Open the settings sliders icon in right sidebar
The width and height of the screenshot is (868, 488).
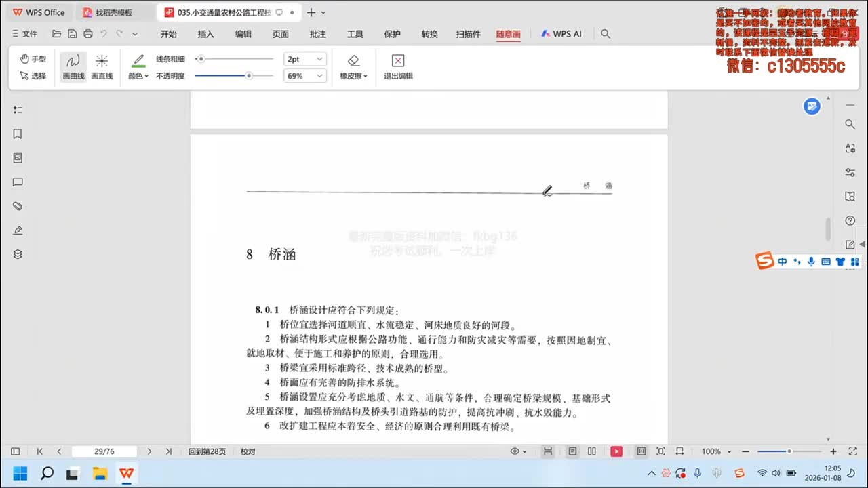tap(850, 172)
